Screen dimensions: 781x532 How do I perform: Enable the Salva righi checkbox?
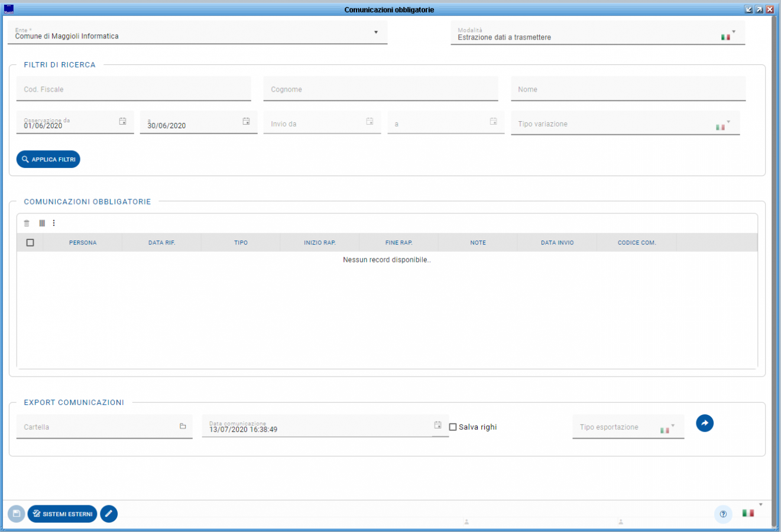click(x=453, y=427)
